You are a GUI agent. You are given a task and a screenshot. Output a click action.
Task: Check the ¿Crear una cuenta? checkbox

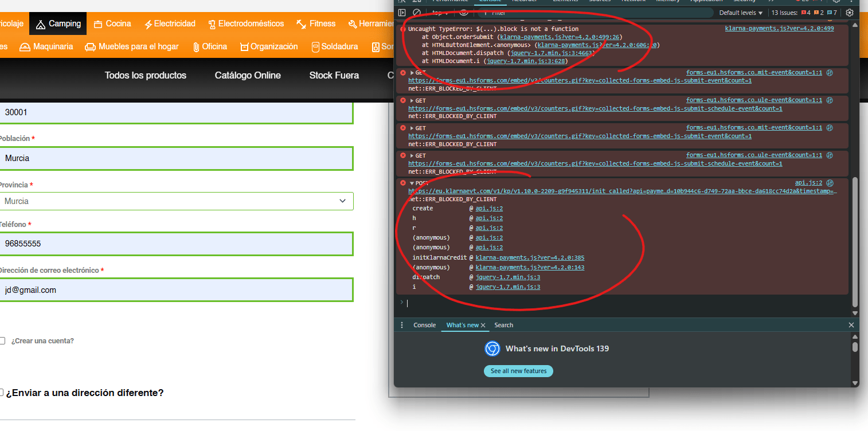tap(2, 341)
